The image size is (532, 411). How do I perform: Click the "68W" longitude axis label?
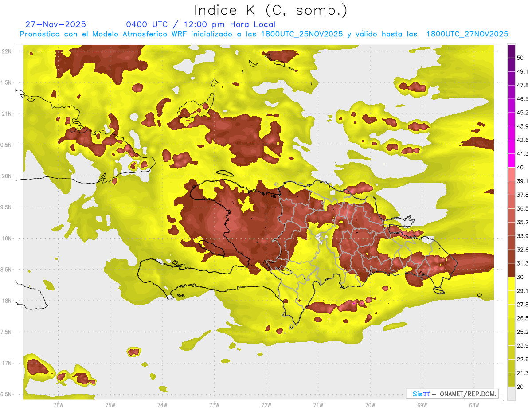click(x=473, y=405)
